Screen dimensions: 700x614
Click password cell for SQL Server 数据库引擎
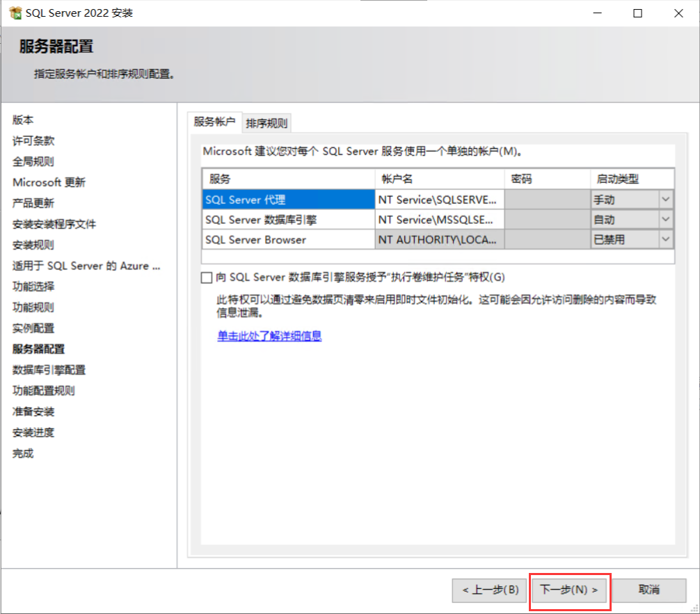pyautogui.click(x=548, y=220)
